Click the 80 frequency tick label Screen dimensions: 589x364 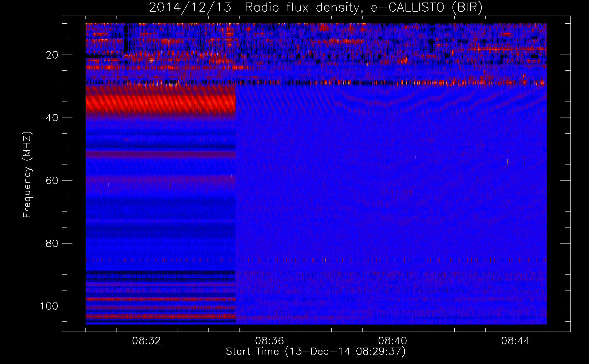point(52,243)
